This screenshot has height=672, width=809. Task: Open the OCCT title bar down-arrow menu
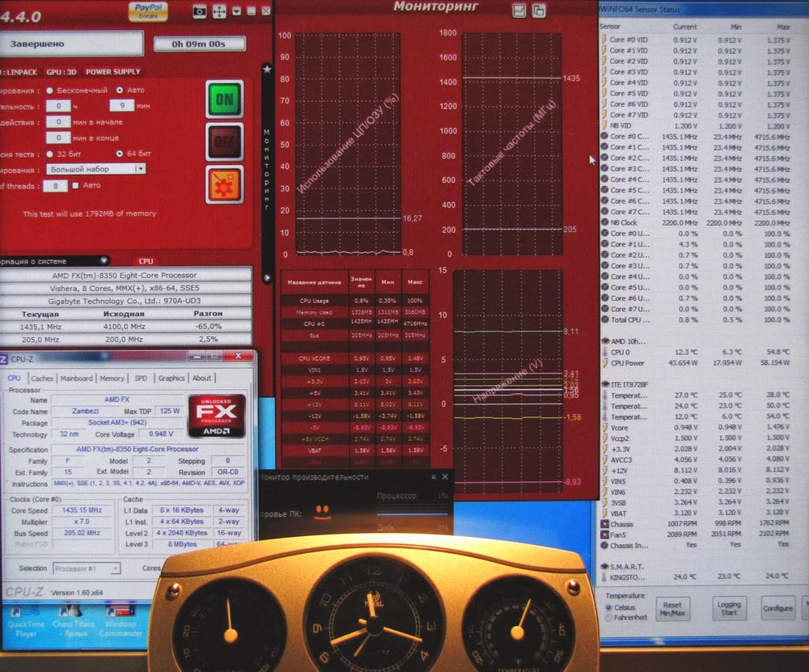[x=237, y=11]
